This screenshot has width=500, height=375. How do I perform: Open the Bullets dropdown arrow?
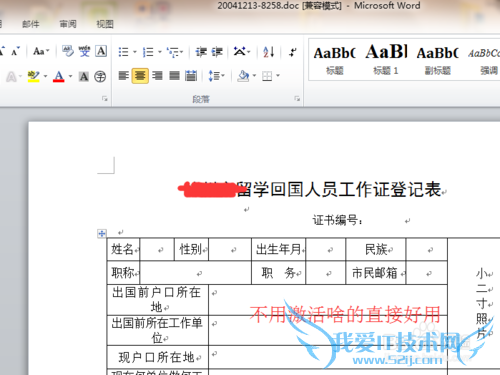click(x=135, y=52)
